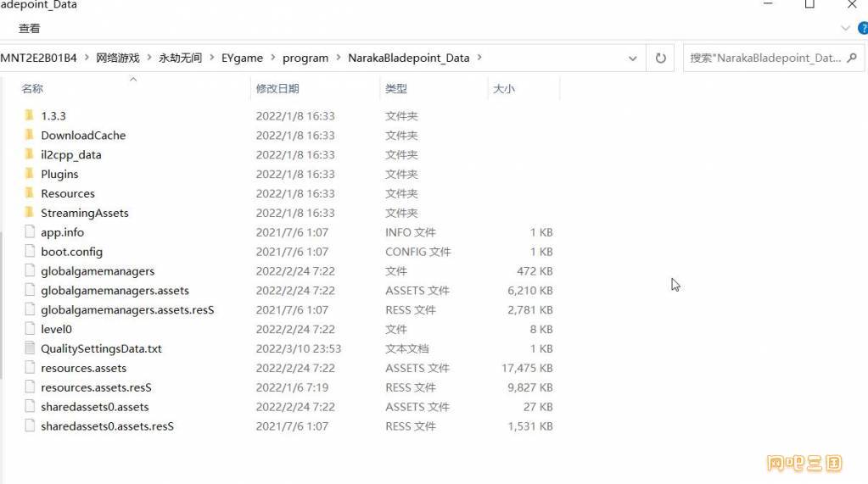Click the resources.assets.resS file icon
The image size is (868, 484).
(30, 386)
